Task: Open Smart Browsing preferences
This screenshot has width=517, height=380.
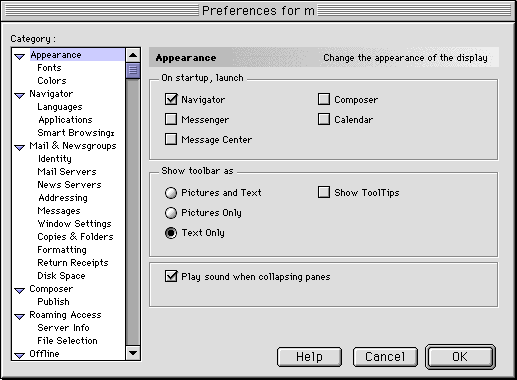Action: pyautogui.click(x=76, y=133)
